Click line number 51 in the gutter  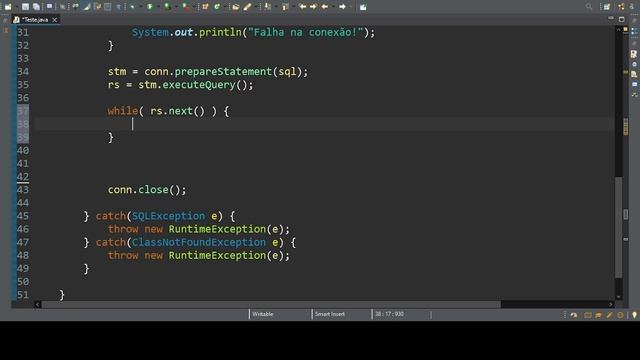(23, 295)
